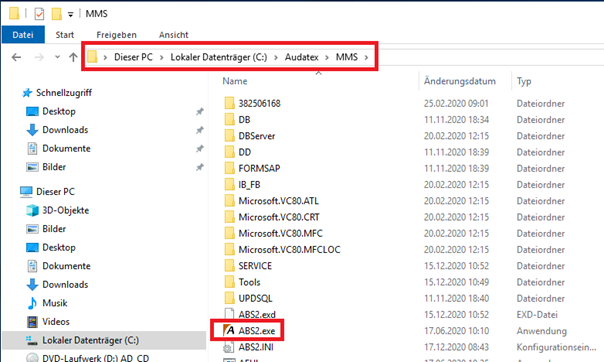Select the IB_FB folder icon
The width and height of the screenshot is (604, 362).
pyautogui.click(x=229, y=184)
